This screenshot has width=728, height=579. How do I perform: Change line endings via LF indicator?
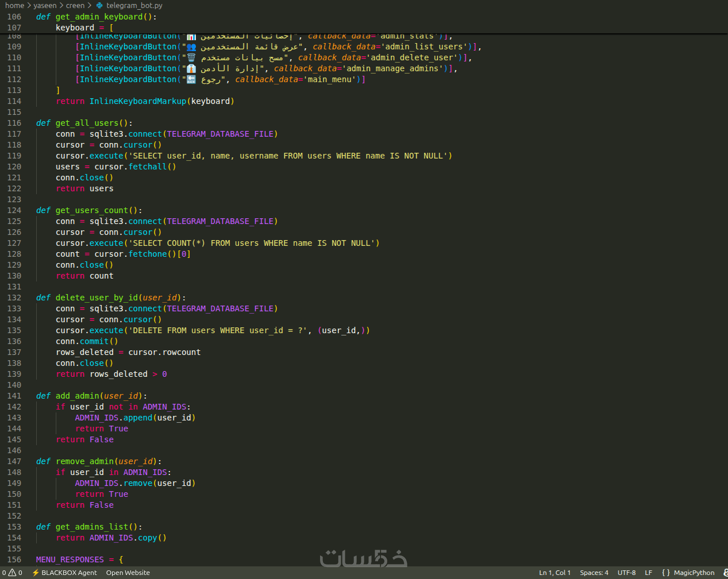[648, 573]
